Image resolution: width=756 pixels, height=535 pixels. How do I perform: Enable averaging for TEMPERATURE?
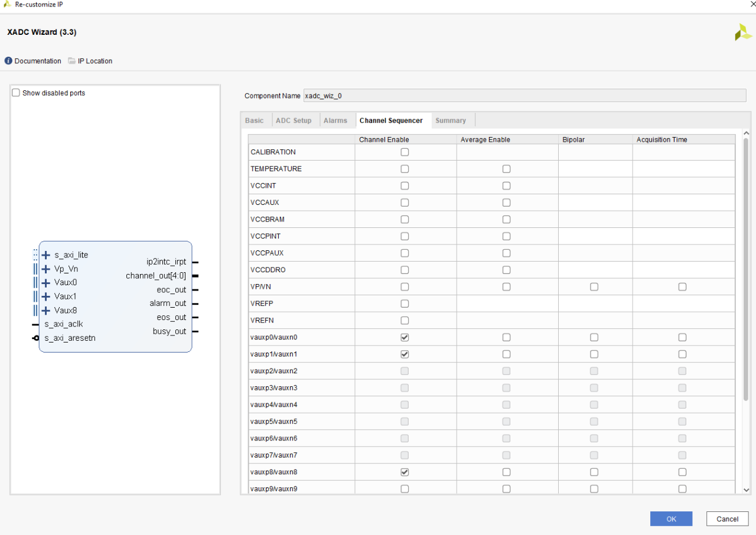(x=506, y=169)
